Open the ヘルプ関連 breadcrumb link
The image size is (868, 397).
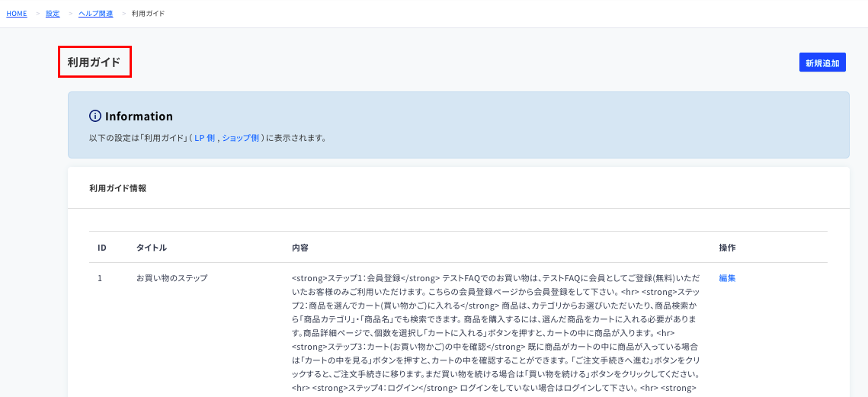tap(96, 13)
